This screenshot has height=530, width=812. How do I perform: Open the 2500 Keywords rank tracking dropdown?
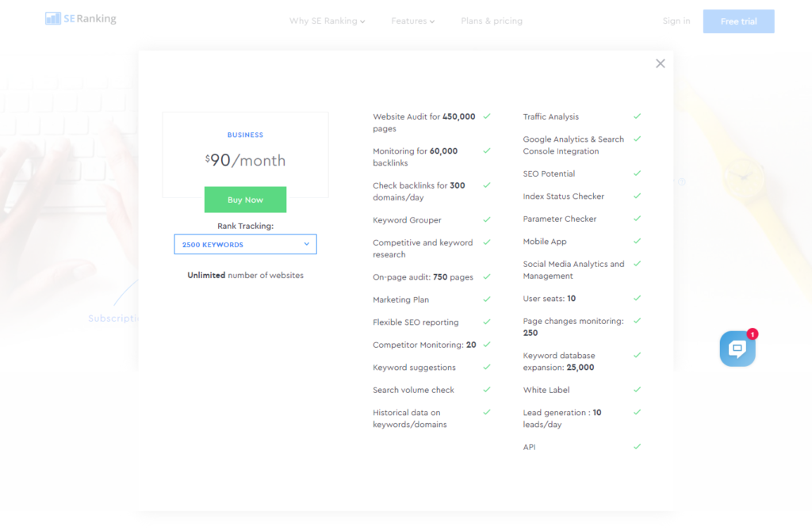pos(245,245)
